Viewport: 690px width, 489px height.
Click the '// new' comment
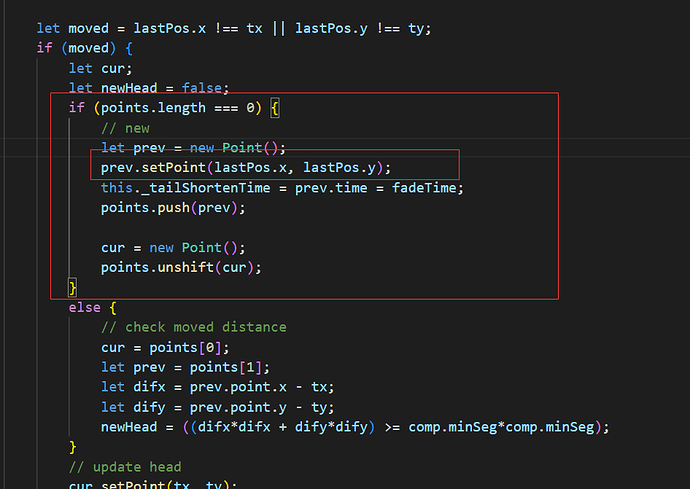click(125, 128)
